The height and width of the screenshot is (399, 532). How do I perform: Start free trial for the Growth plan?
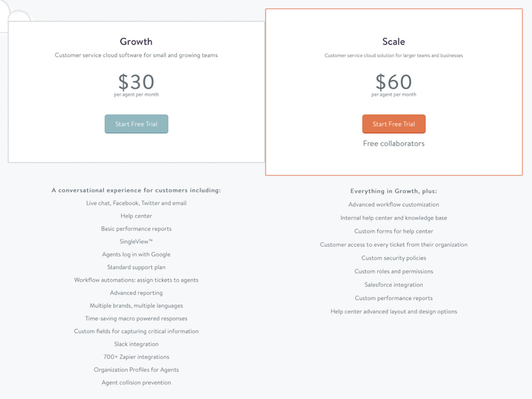136,124
